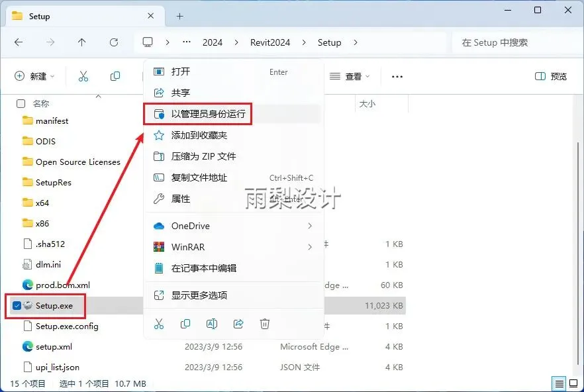Click Share icon at context menu bottom
584x392 pixels.
238,324
